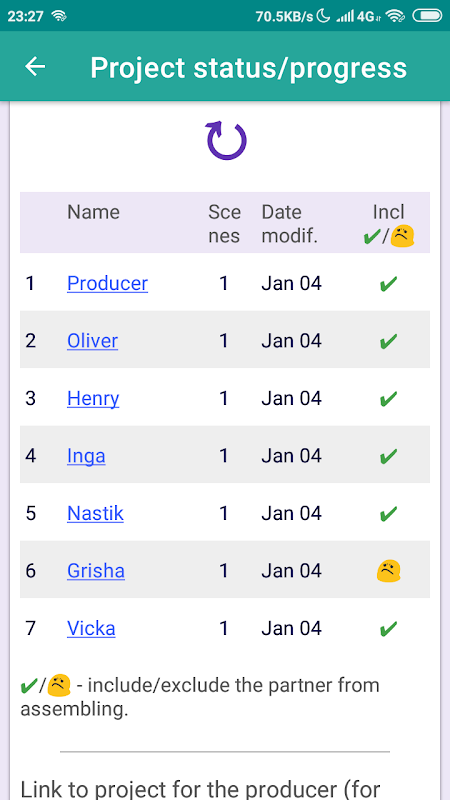Open the Inga partner link
The width and height of the screenshot is (450, 800).
[x=86, y=456]
